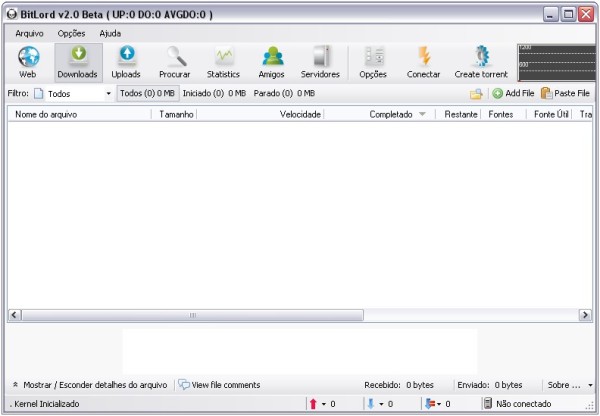
Task: Launch the Create torrent tool
Action: coord(480,62)
